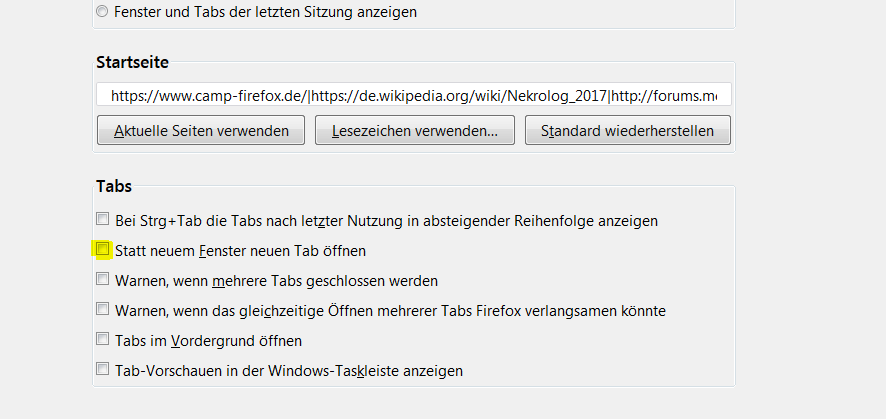This screenshot has width=886, height=419.
Task: Click the camp-firefox.de URL in the Startseite field
Action: 208,95
